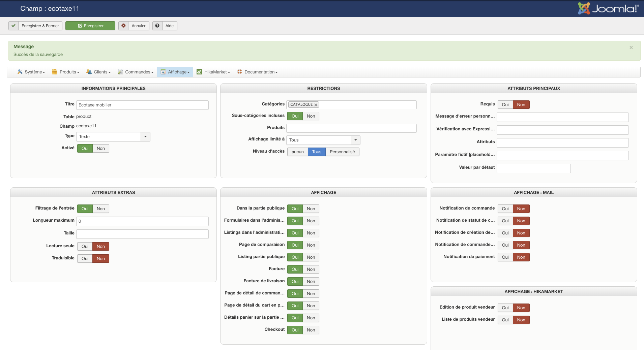This screenshot has height=350, width=644.
Task: Open the Système menu
Action: click(x=31, y=72)
